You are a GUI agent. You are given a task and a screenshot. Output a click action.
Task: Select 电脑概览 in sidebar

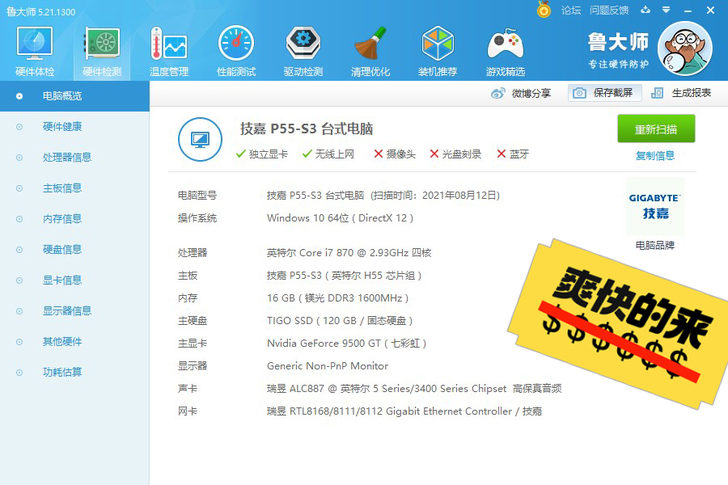pyautogui.click(x=75, y=96)
